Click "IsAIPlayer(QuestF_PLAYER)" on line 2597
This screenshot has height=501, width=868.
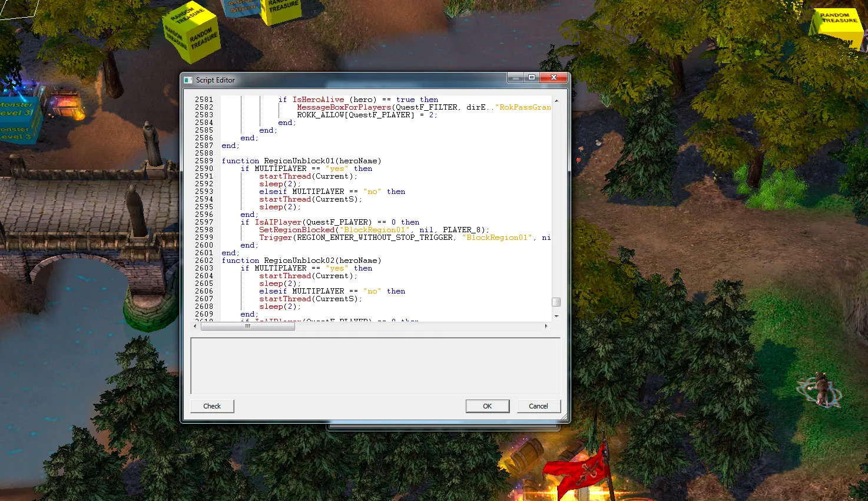(x=313, y=222)
